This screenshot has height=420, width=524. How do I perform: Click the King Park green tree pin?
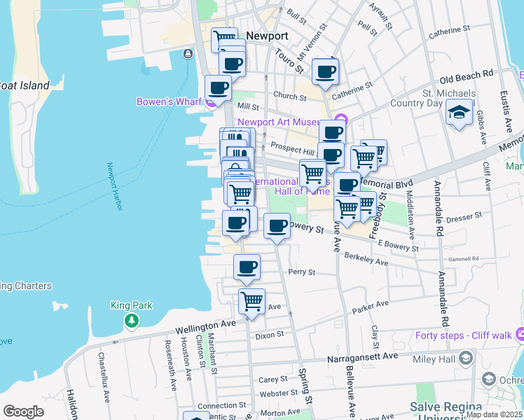point(132,321)
